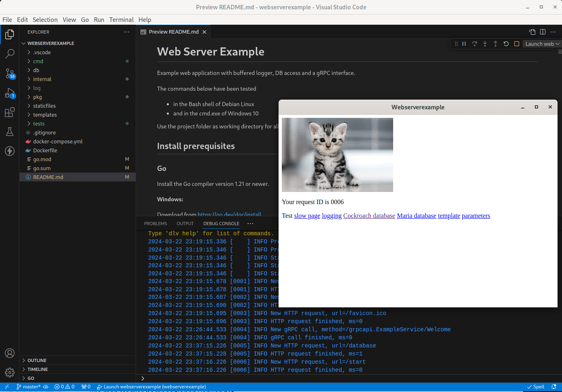This screenshot has height=392, width=562.
Task: Open the Testing beaker view in activity bar
Action: (x=10, y=131)
